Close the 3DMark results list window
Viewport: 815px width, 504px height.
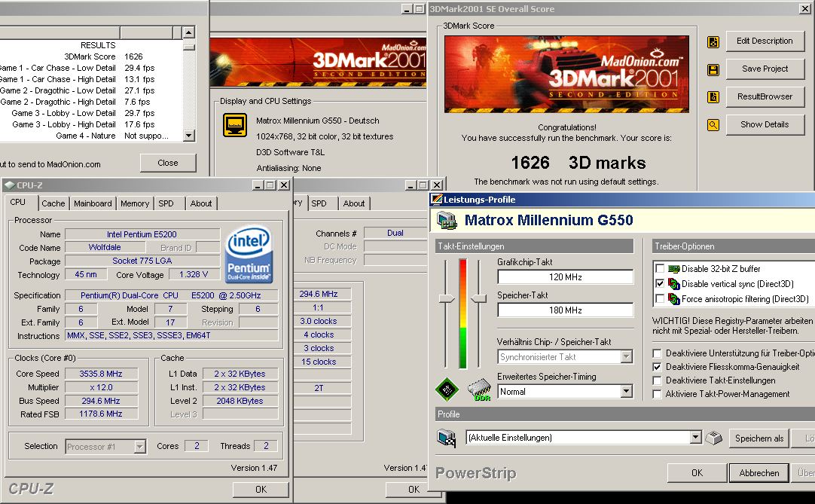tap(168, 163)
